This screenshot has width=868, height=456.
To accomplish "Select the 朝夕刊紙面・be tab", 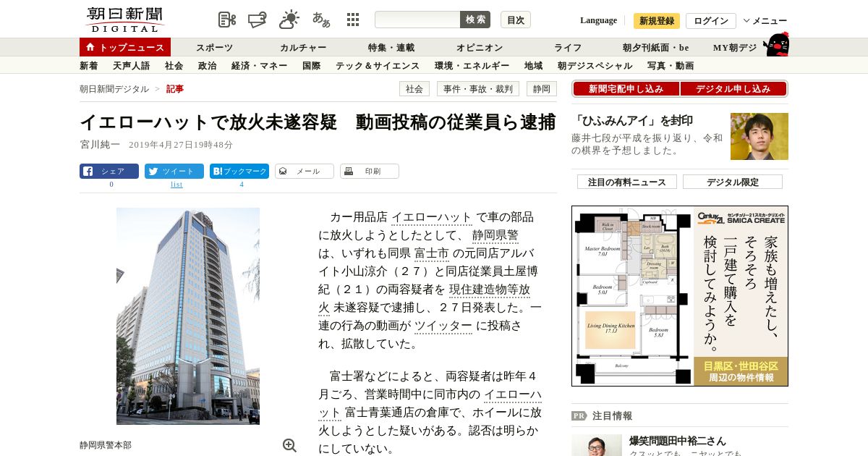I will coord(656,47).
